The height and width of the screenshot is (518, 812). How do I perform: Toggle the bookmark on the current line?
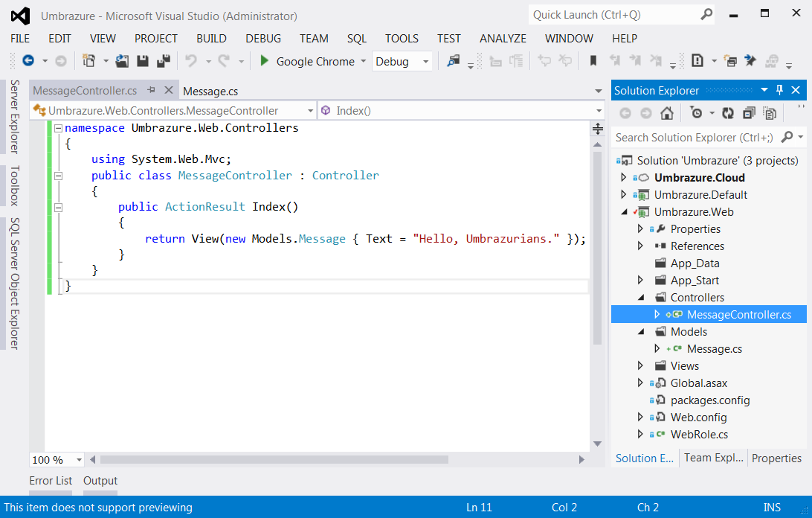point(593,61)
